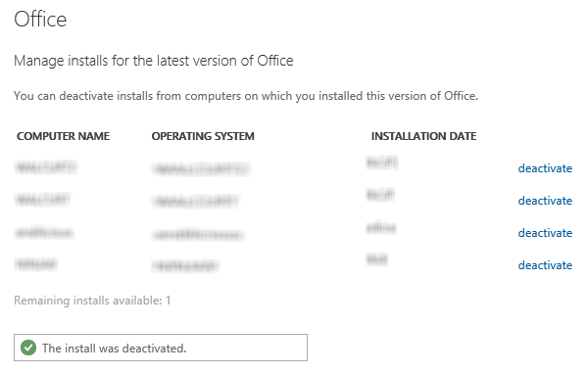Click the first row's blurred installation date
This screenshot has height=373, width=588.
[x=382, y=163]
